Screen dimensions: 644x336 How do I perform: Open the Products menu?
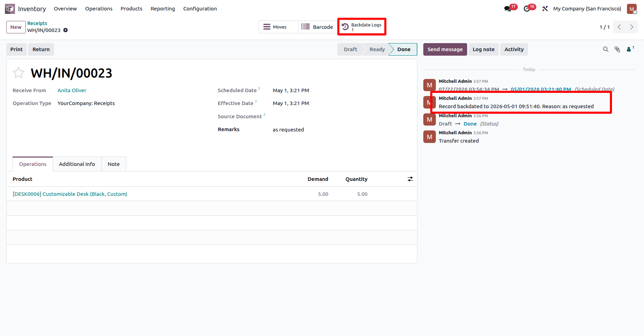[132, 9]
